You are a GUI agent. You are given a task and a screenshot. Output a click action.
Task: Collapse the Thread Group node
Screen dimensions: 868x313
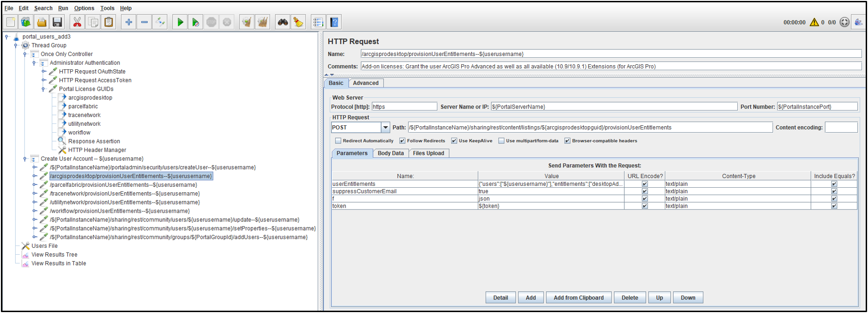16,45
